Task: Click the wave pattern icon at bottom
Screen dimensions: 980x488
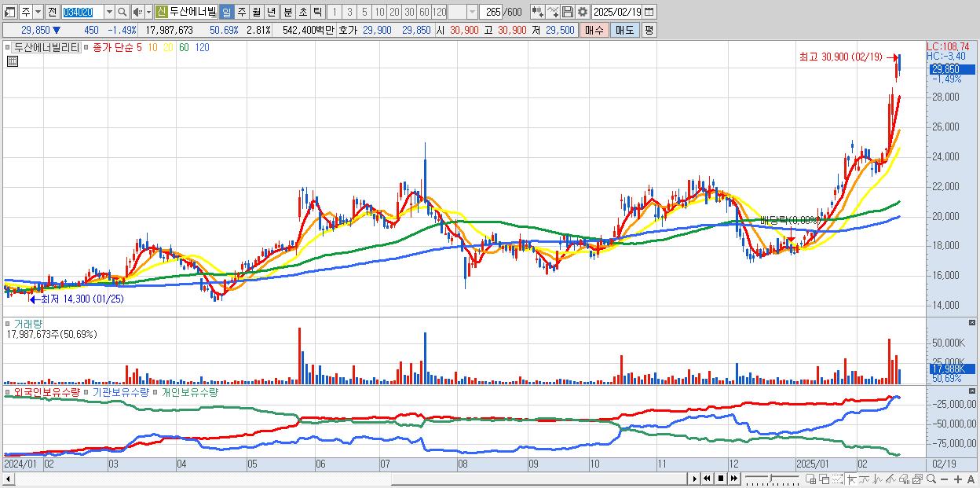Action: coord(878,479)
